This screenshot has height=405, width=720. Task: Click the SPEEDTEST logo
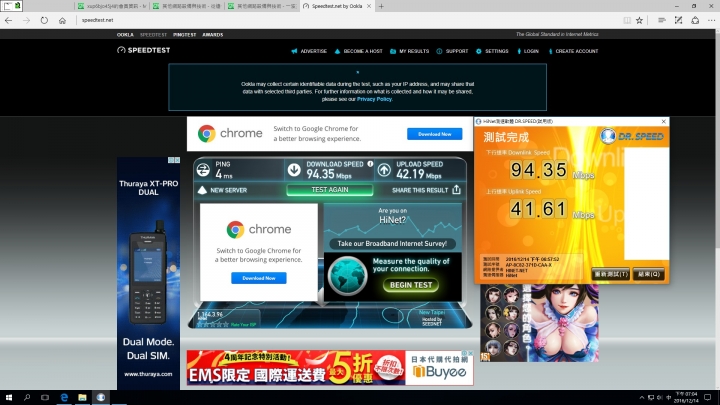(144, 50)
